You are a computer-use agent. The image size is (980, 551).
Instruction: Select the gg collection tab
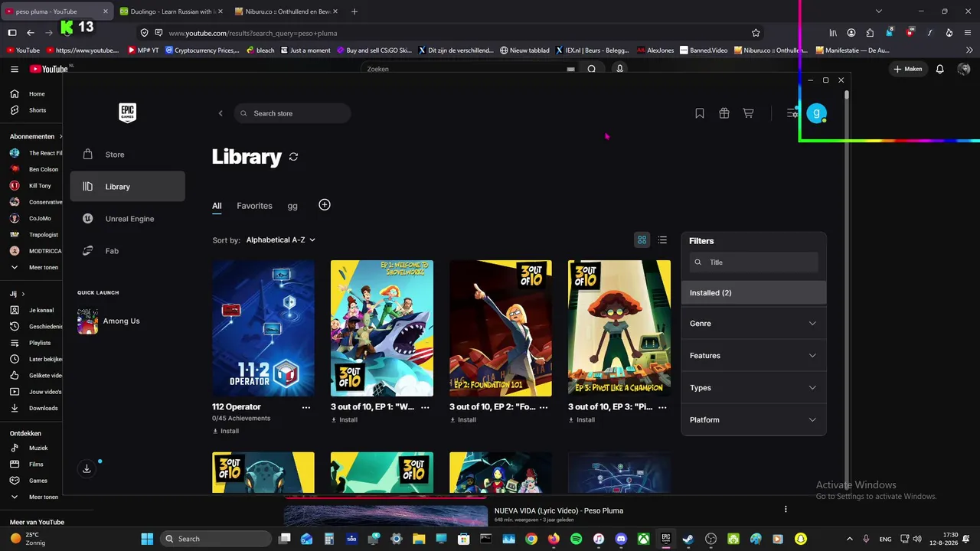pyautogui.click(x=292, y=206)
